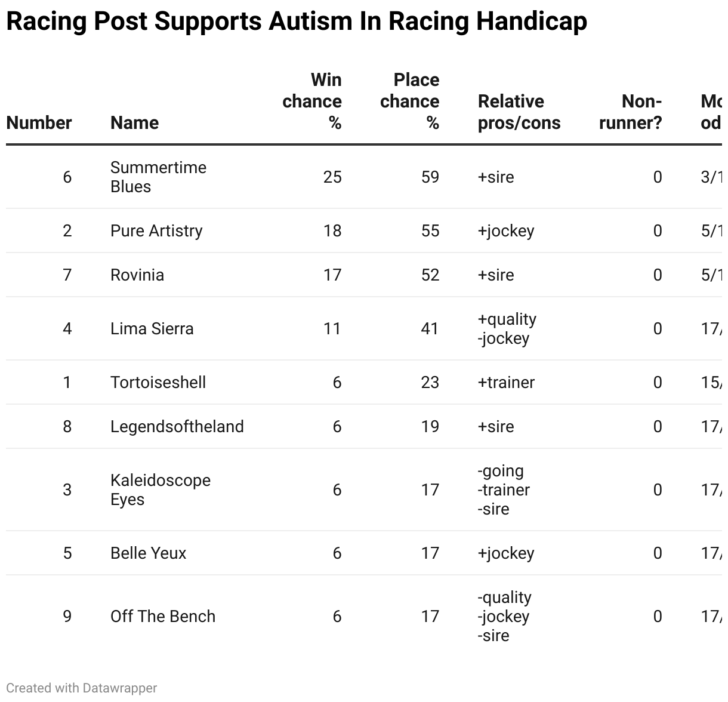Open the Created with Datawrapper link
The image size is (728, 702).
[x=82, y=688]
